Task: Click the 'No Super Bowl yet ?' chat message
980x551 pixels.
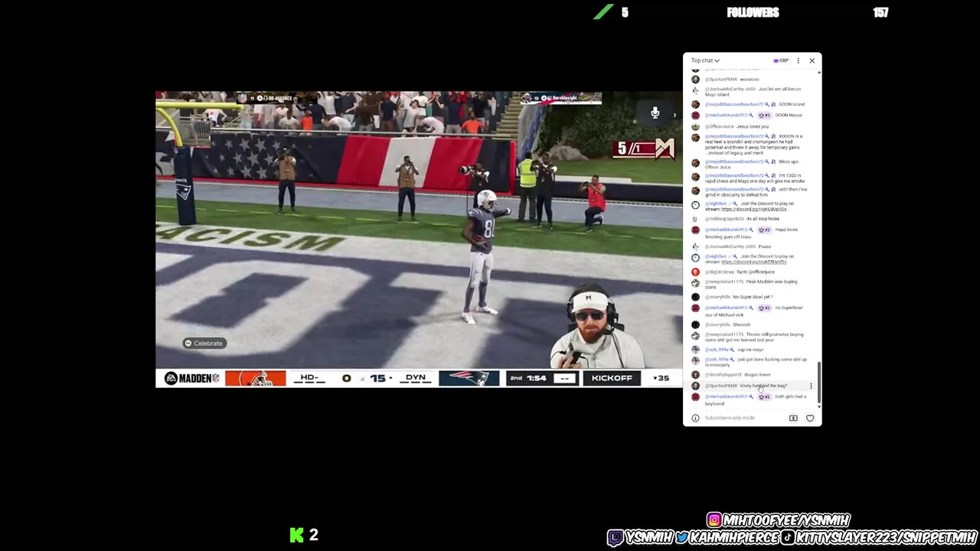Action: click(x=753, y=297)
